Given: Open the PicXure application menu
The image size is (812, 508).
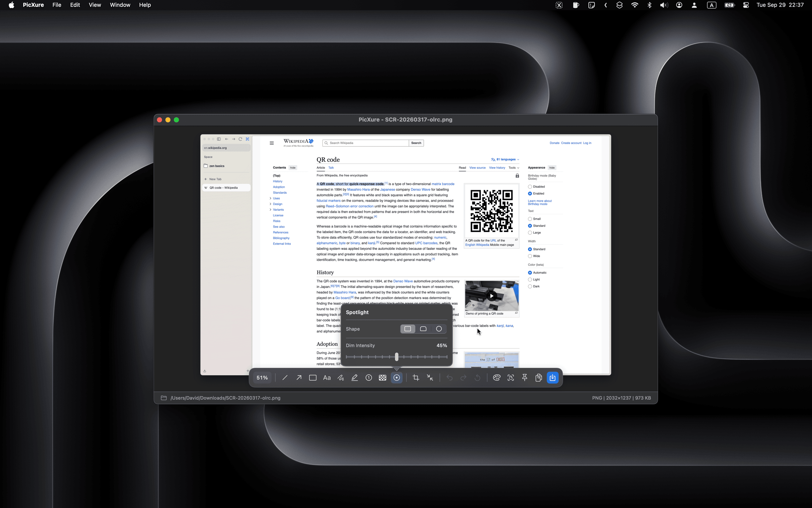Looking at the screenshot, I should (x=33, y=5).
